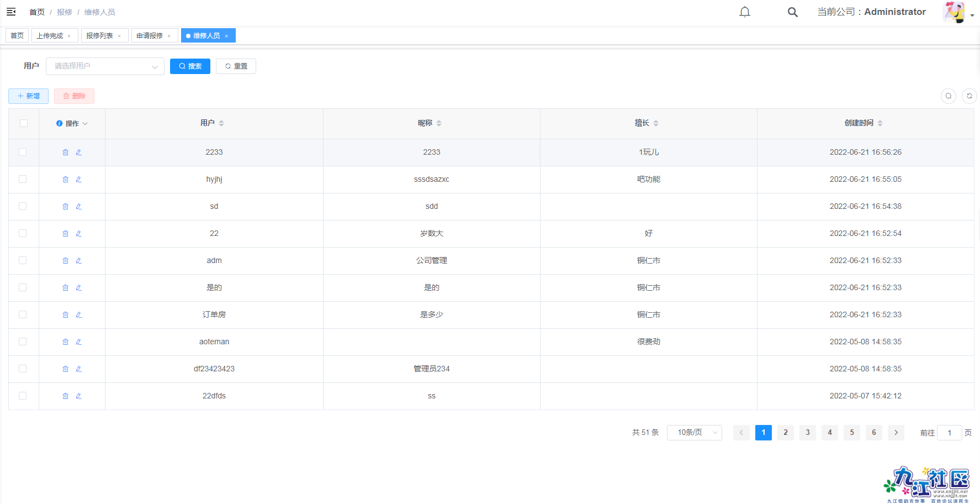Viewport: 980px width, 504px height.
Task: Expand the 10条/页 page size dropdown
Action: tap(694, 433)
